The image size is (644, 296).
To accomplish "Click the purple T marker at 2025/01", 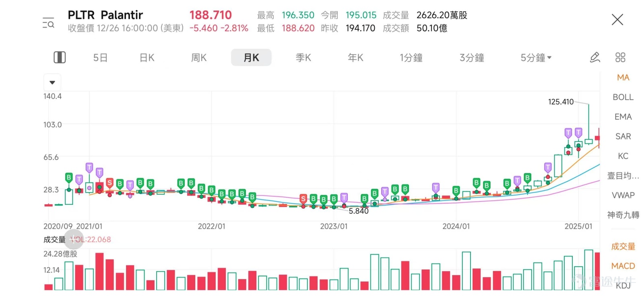I will tap(578, 132).
